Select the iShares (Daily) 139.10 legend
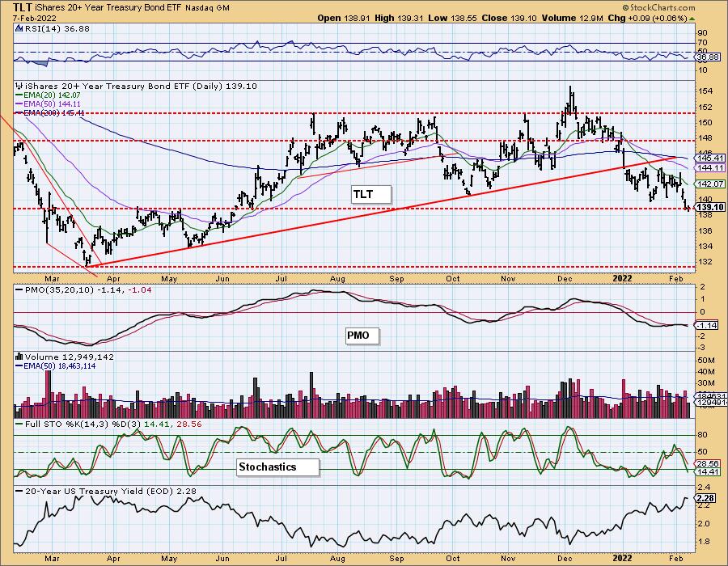The height and width of the screenshot is (566, 728). coord(141,86)
